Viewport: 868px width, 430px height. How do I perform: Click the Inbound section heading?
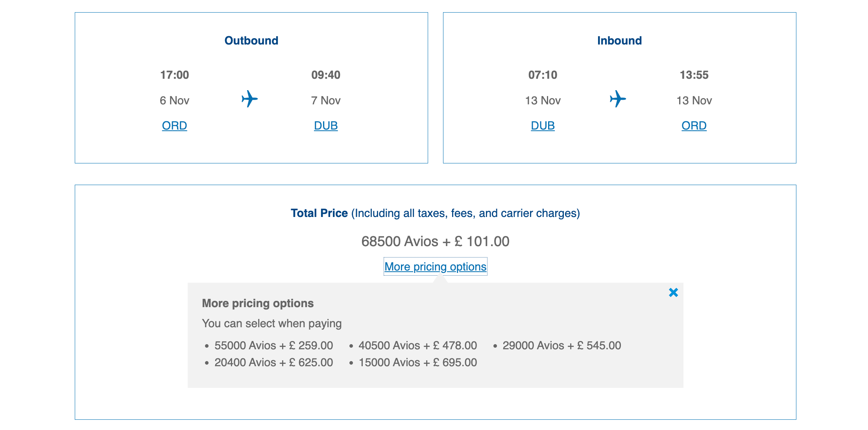619,41
